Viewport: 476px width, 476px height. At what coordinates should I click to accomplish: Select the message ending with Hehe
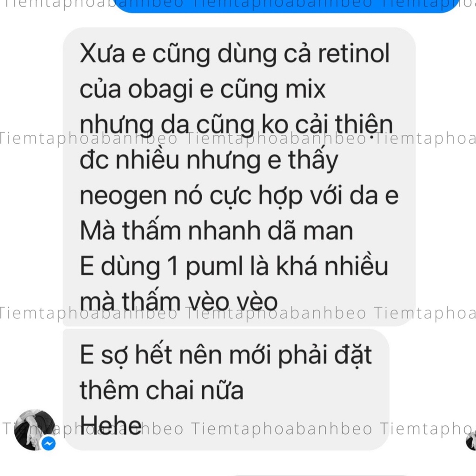click(226, 390)
